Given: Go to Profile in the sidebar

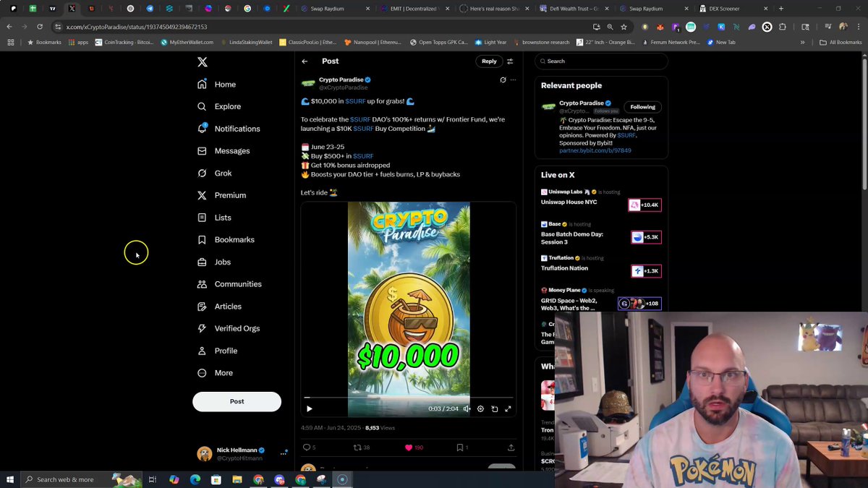Looking at the screenshot, I should tap(216, 351).
